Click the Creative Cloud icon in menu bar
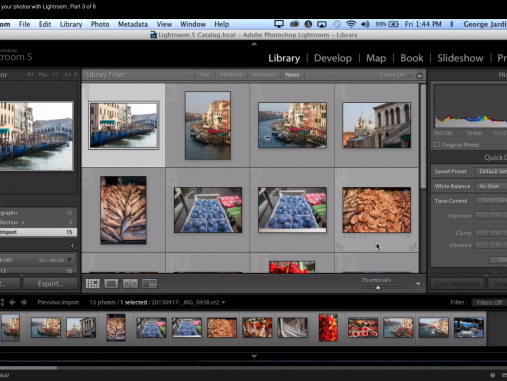This screenshot has width=507, height=381. [294, 24]
